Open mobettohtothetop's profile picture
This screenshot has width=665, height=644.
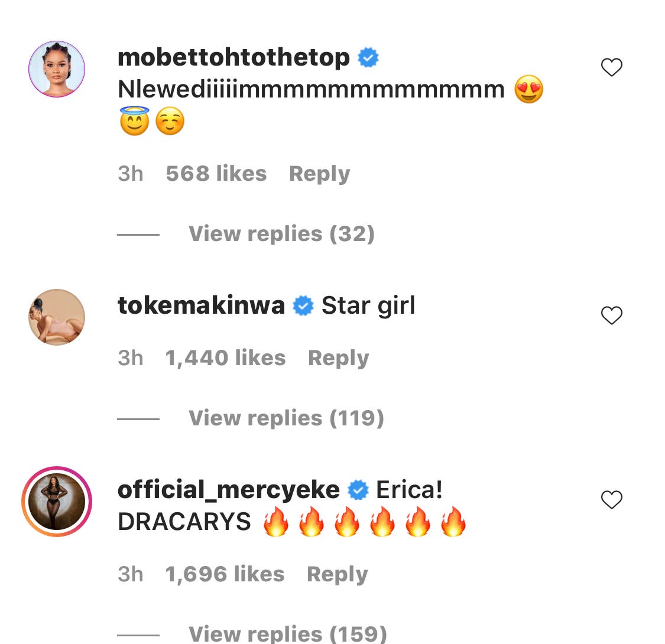(57, 69)
